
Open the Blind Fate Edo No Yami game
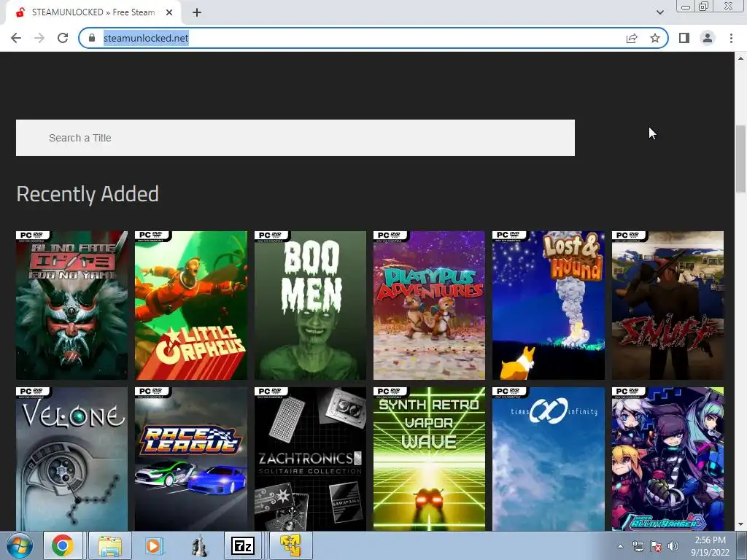[x=72, y=306]
